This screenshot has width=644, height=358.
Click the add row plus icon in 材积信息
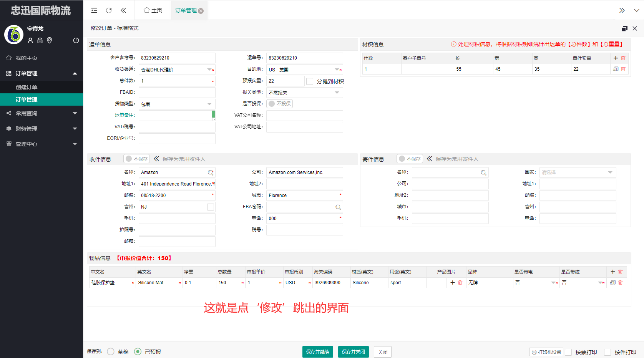pyautogui.click(x=616, y=58)
